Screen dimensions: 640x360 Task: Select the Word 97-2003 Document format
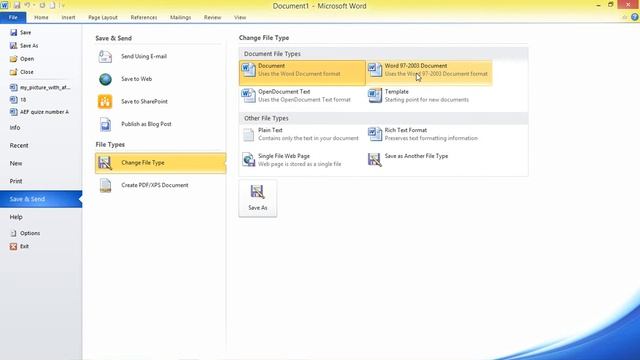pos(429,73)
